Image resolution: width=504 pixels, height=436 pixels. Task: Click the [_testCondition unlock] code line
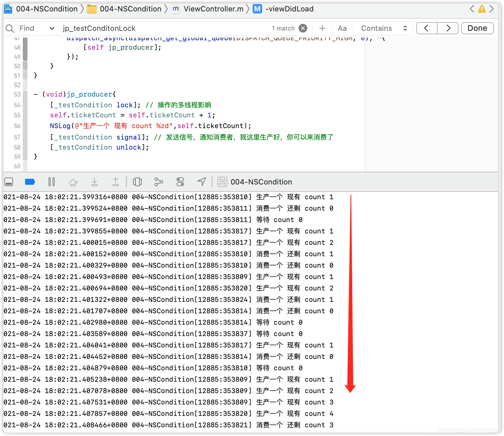100,147
